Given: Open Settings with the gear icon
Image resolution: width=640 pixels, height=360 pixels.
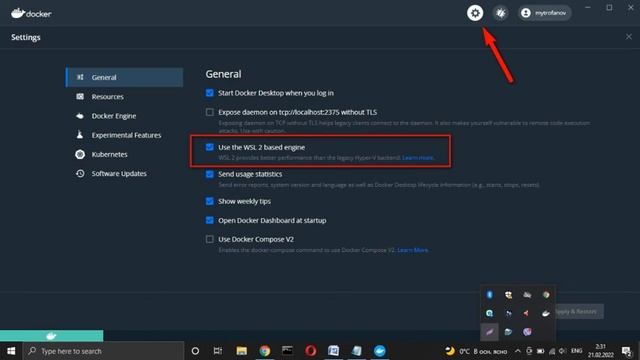Looking at the screenshot, I should tap(475, 13).
